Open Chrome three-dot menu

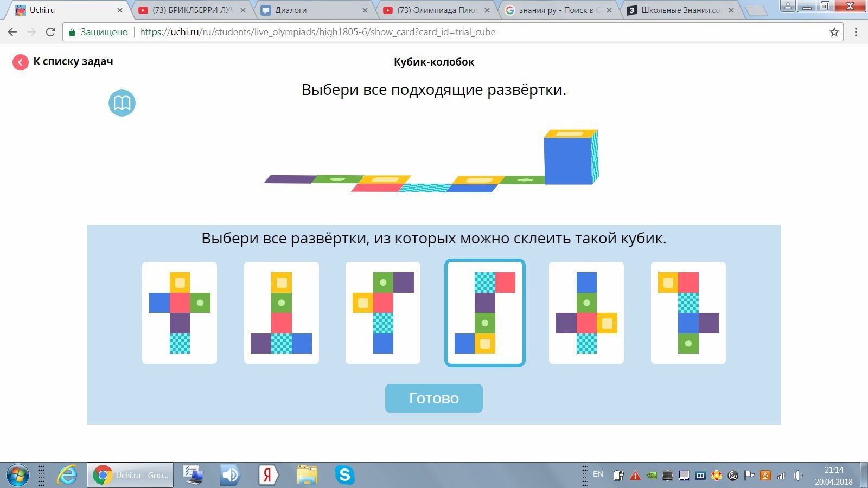tap(856, 32)
